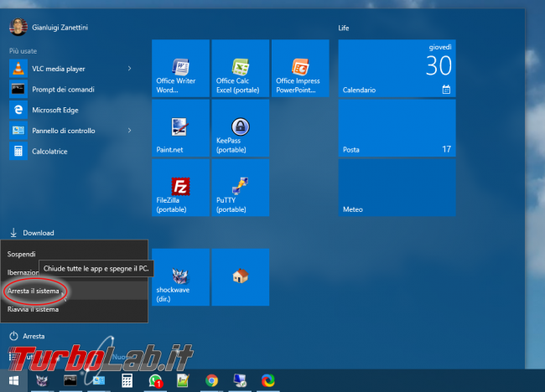Open Calculator from the taskbar
The image size is (545, 392).
click(x=127, y=380)
